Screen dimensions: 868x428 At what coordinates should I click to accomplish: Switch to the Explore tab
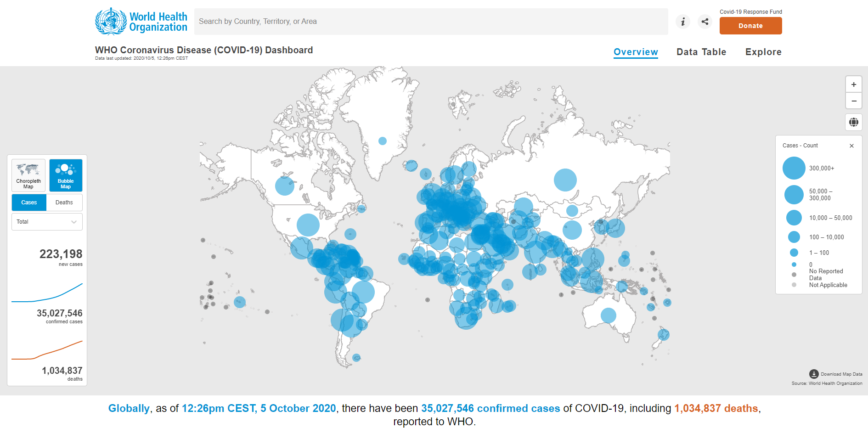pos(763,52)
